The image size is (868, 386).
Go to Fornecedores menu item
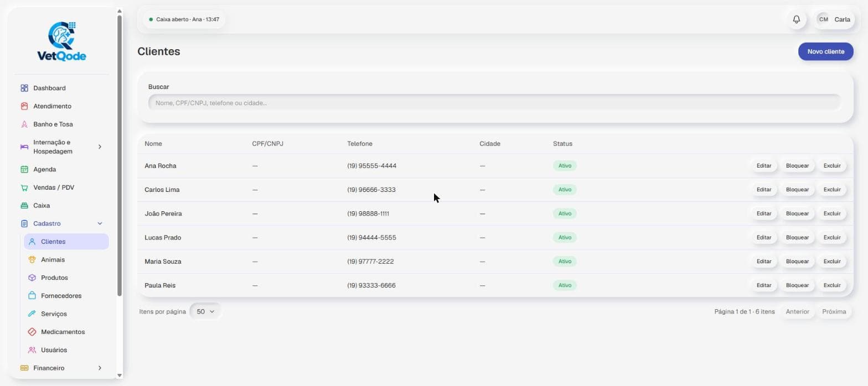pos(61,296)
